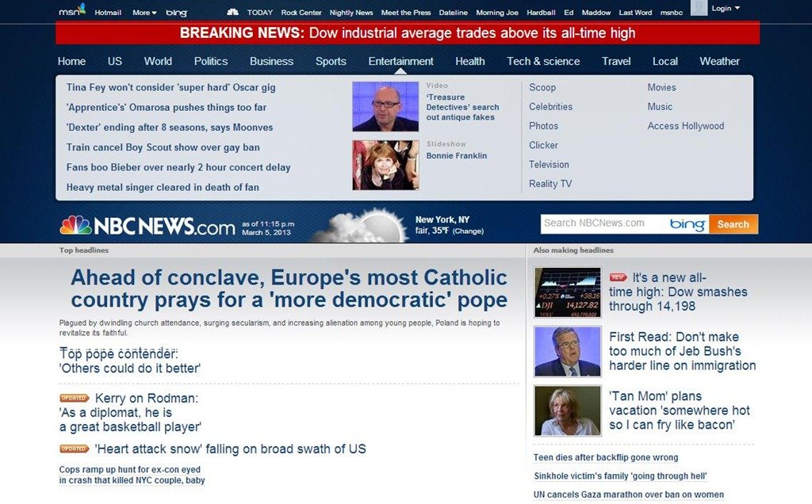Open the Bonnie Franklin slideshow thumbnail
812x504 pixels.
[x=385, y=165]
